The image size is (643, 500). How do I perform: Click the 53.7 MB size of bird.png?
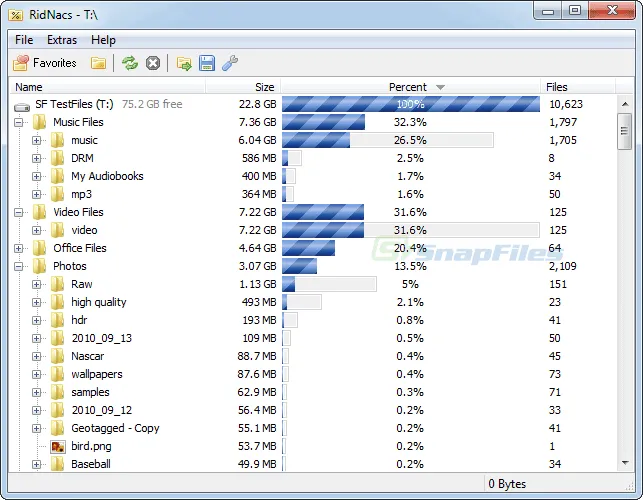point(257,446)
